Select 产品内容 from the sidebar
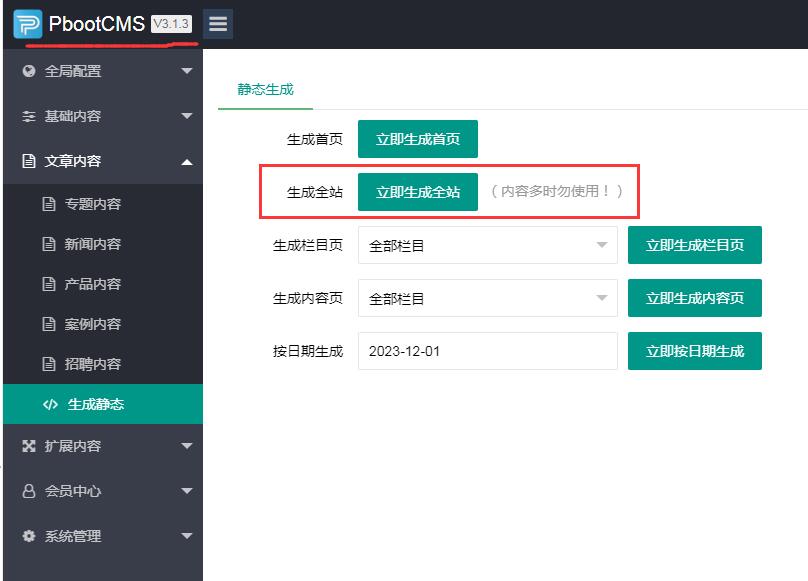Screen dimensions: 808x581 click(x=92, y=284)
